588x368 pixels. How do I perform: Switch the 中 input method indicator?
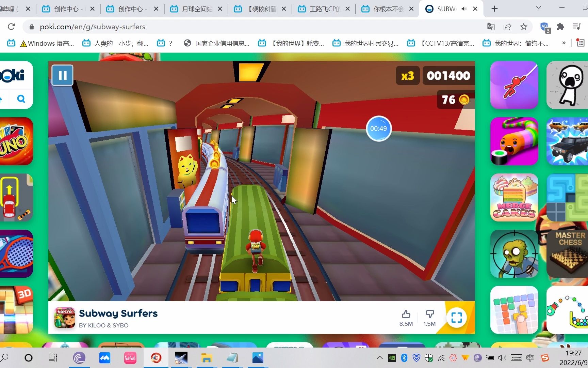pos(530,357)
